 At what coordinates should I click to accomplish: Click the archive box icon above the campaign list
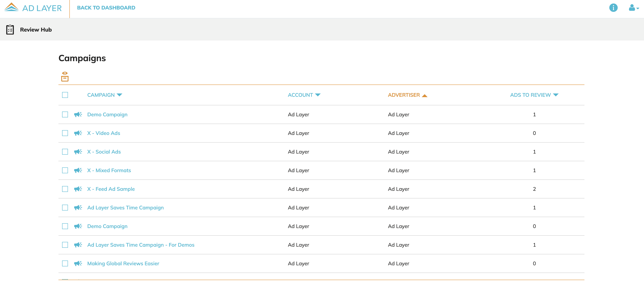(65, 78)
